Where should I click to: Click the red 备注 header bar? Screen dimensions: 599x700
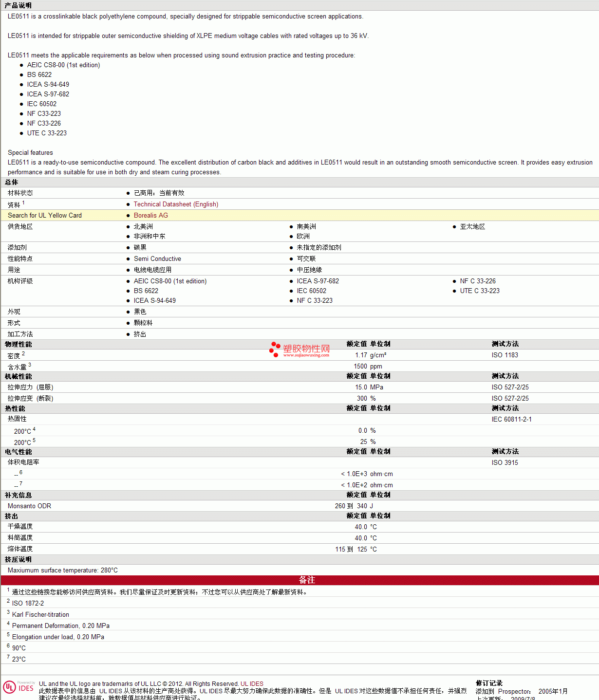tap(299, 580)
